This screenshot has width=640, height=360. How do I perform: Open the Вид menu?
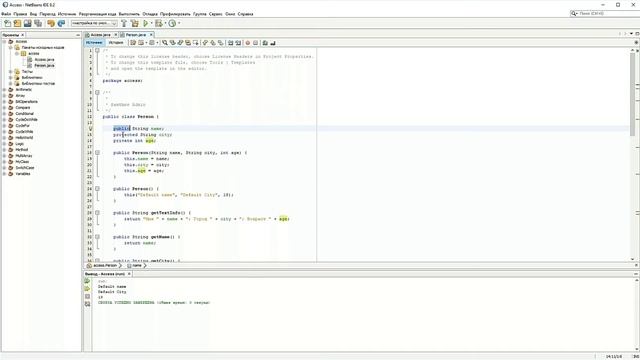[33, 14]
